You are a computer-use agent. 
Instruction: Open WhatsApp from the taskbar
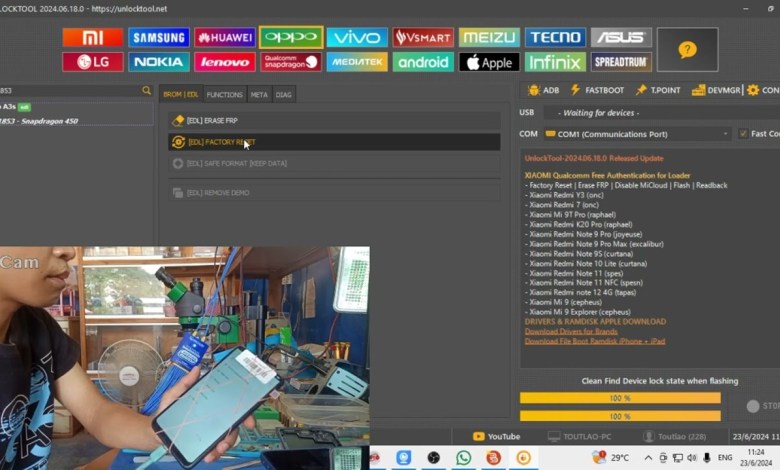(x=463, y=457)
